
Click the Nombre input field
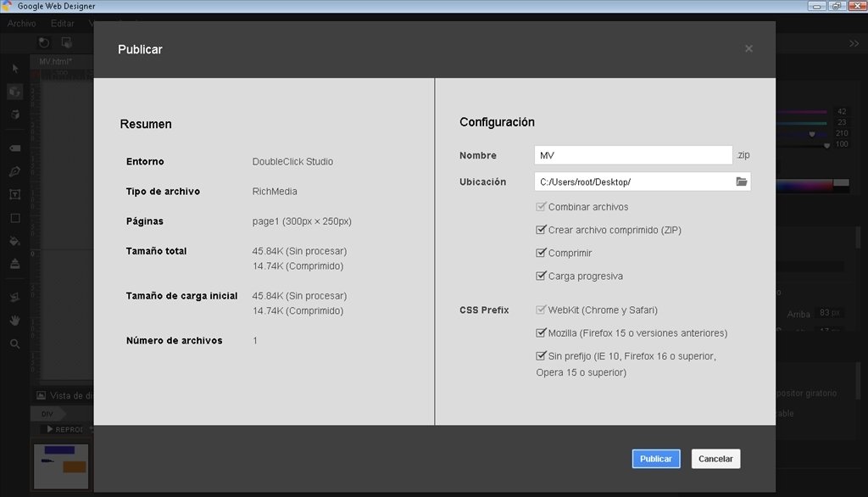click(633, 155)
